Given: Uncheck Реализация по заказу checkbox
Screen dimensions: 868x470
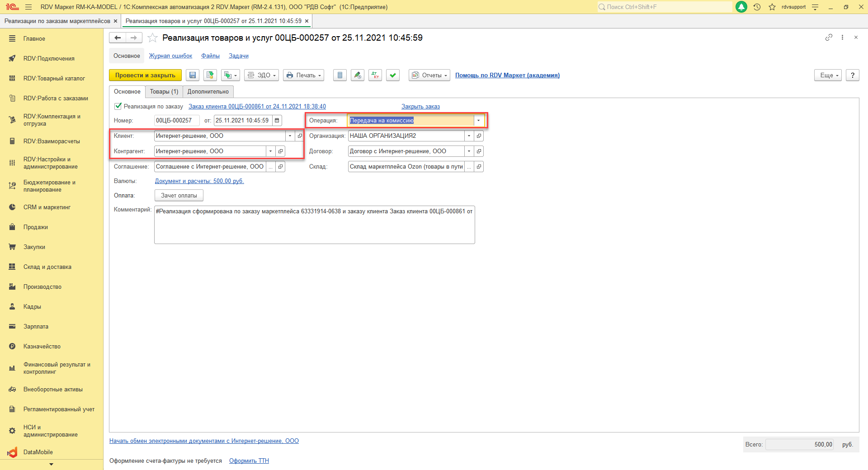Looking at the screenshot, I should pos(118,106).
